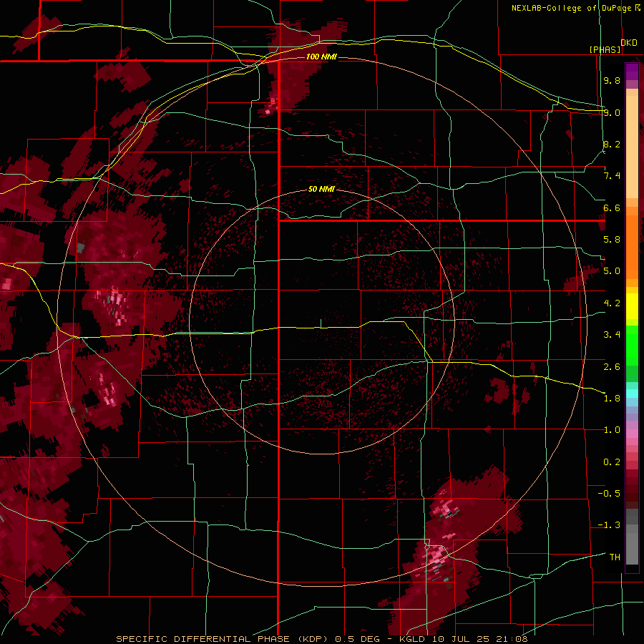Click the -1.3 scale value
The height and width of the screenshot is (644, 644).
609,525
